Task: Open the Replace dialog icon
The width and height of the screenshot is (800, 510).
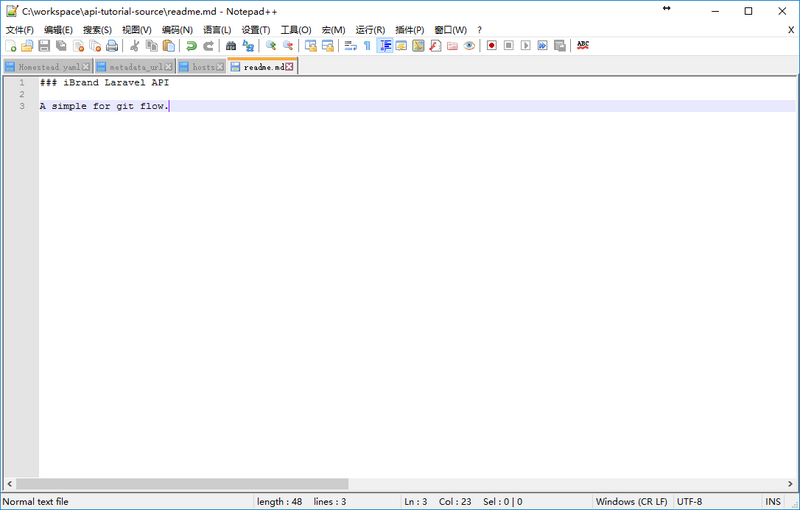Action: (248, 46)
